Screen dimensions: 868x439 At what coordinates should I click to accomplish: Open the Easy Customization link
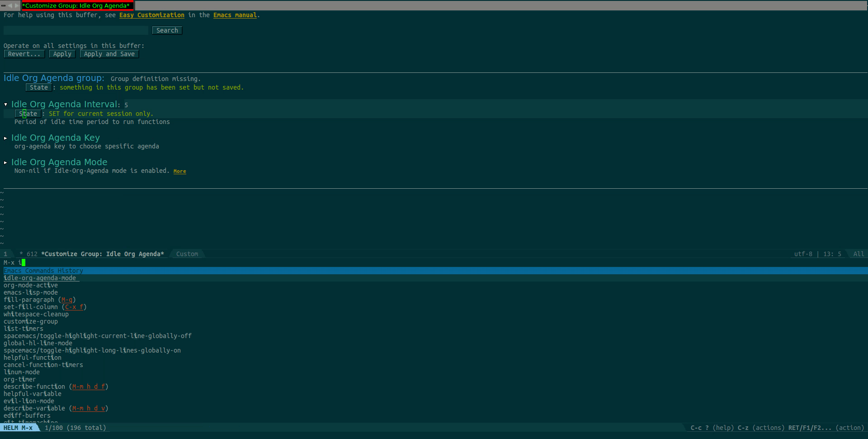tap(152, 15)
